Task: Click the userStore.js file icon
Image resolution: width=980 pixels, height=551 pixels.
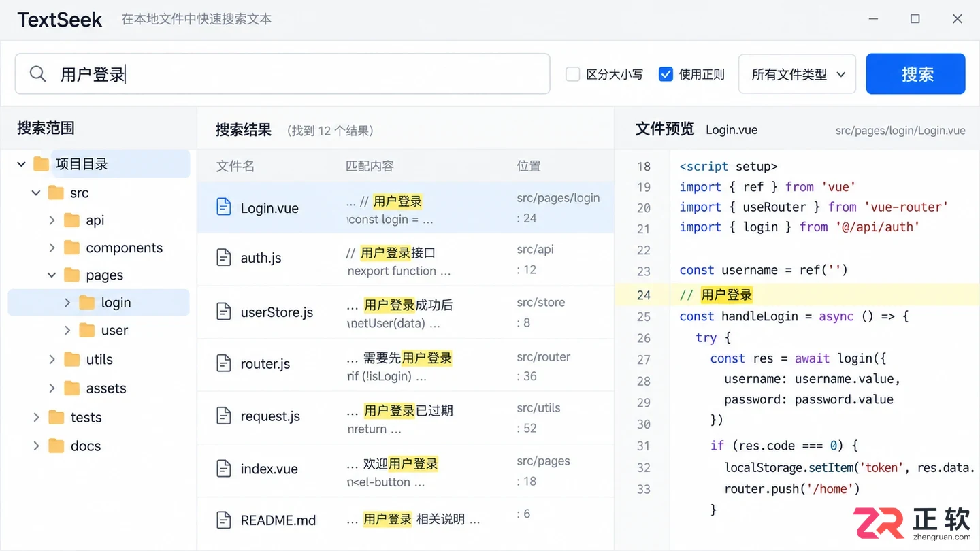Action: (223, 312)
